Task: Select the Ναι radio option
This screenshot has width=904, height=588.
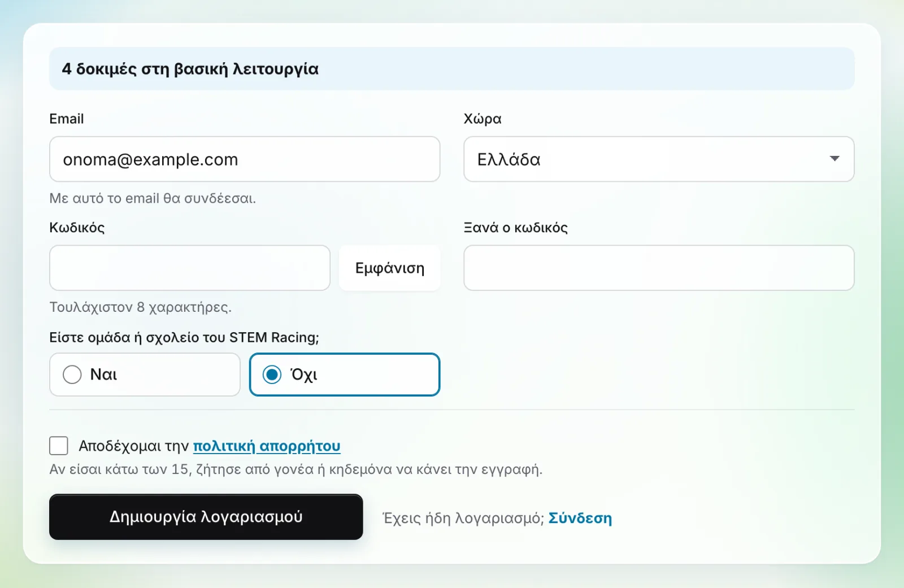Action: coord(145,374)
